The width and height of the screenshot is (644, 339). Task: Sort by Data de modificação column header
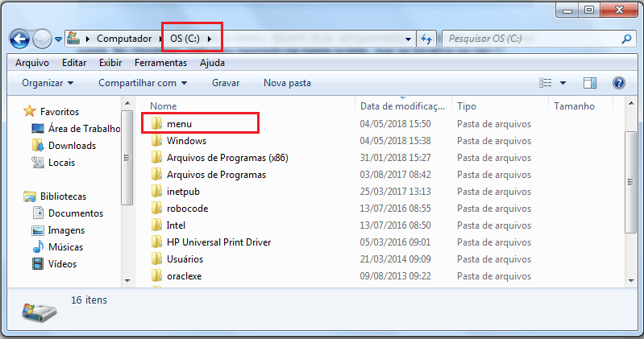(402, 106)
